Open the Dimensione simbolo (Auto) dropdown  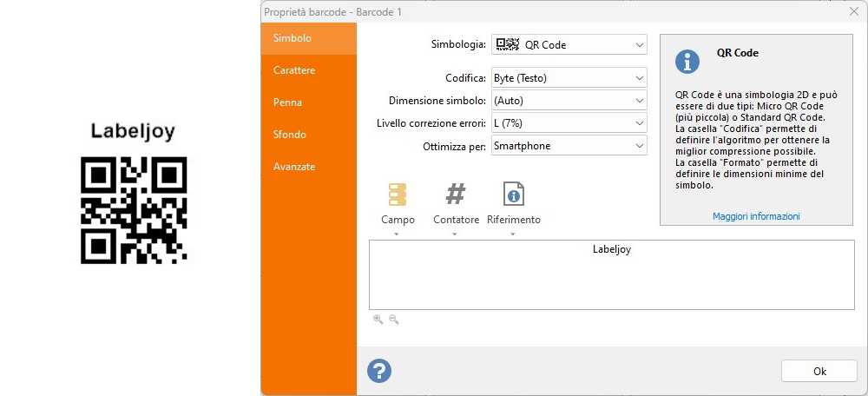[x=569, y=101]
